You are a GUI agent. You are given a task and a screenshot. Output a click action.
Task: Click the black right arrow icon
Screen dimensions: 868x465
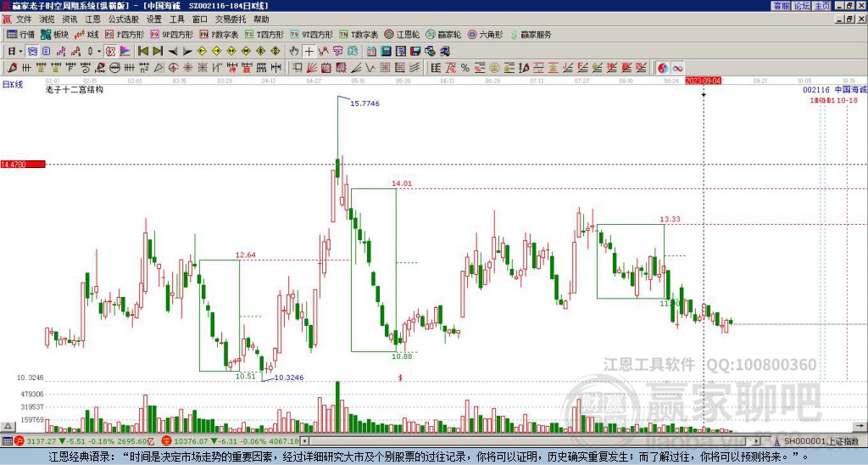[187, 52]
